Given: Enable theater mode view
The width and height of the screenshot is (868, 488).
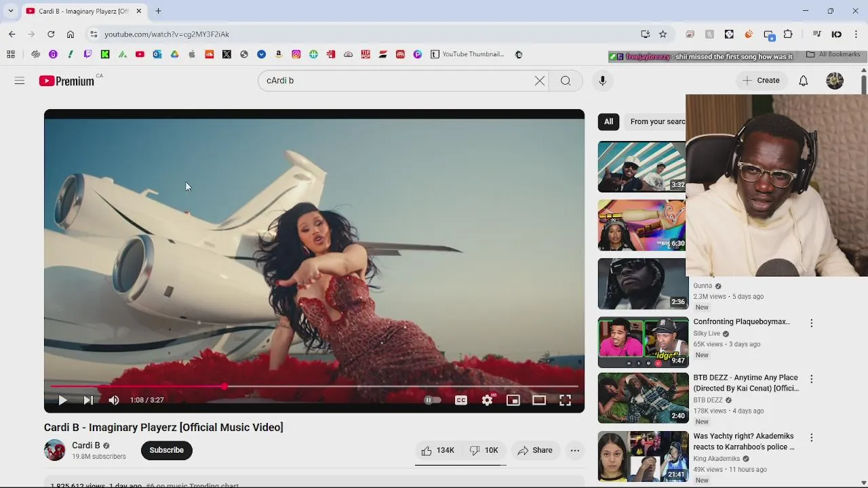Looking at the screenshot, I should [x=539, y=401].
